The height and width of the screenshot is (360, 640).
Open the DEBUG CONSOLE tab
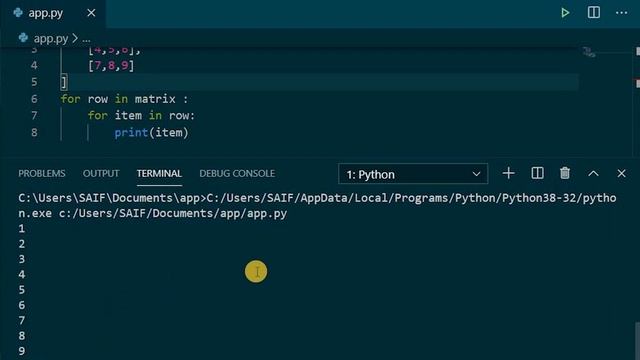(237, 173)
